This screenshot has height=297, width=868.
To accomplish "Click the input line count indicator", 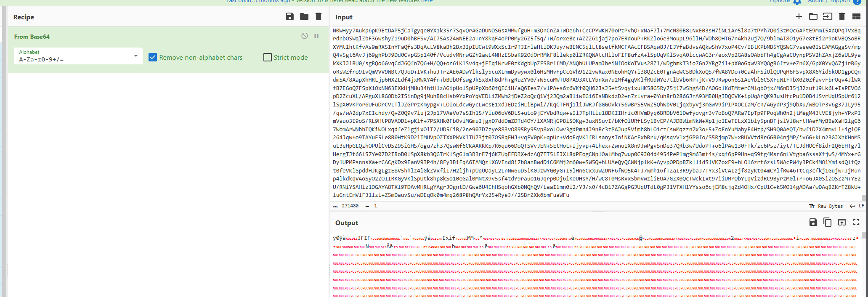I will point(371,206).
